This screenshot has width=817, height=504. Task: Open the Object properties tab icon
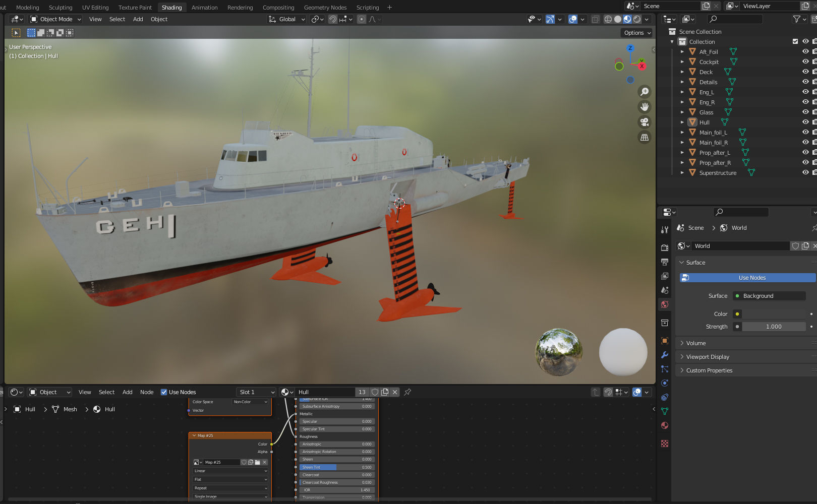click(x=665, y=341)
